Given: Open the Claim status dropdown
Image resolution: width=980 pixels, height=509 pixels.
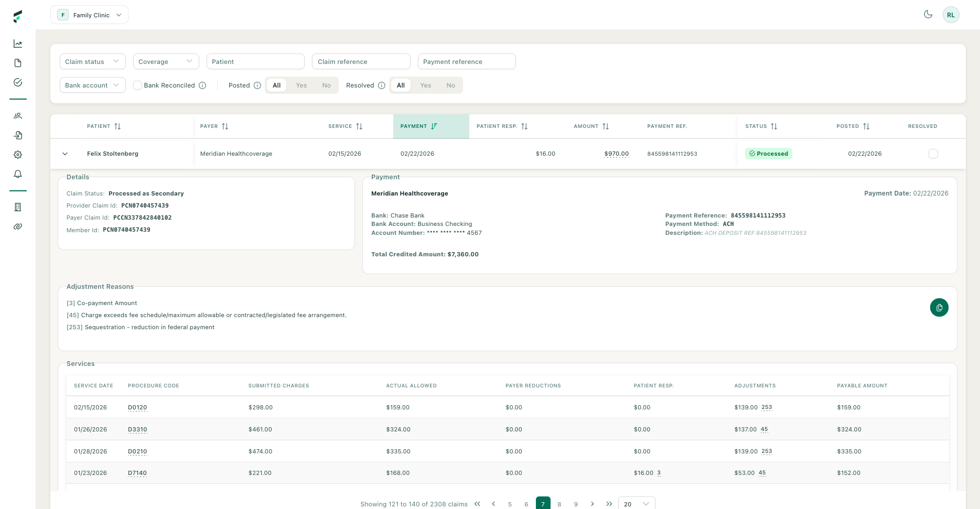Looking at the screenshot, I should click(x=92, y=61).
